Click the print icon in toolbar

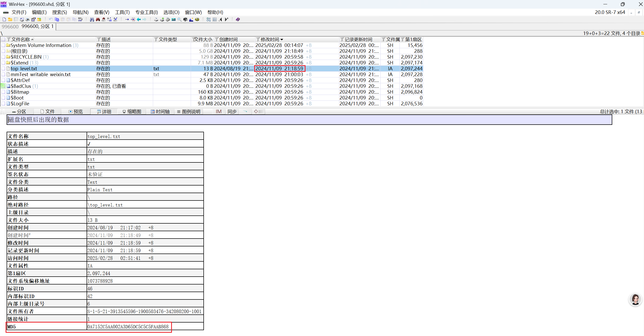[27, 20]
